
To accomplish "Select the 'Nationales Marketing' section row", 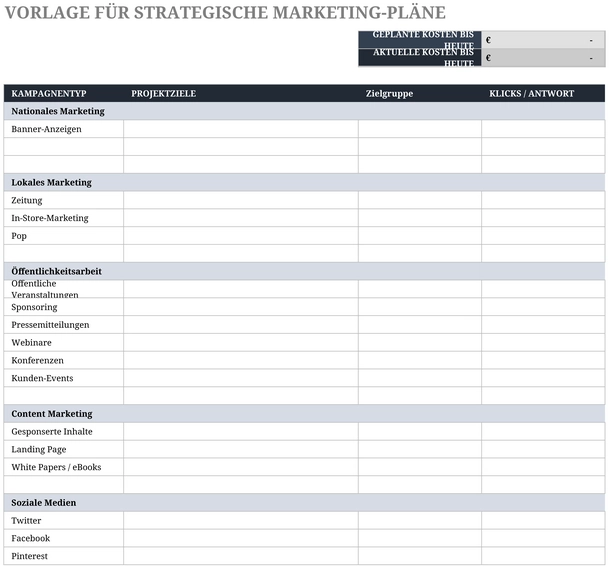I will coord(304,111).
